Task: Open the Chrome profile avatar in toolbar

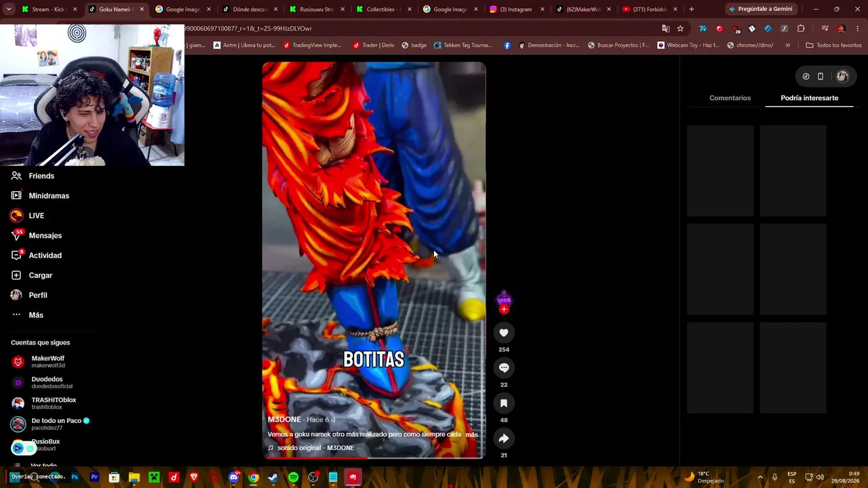Action: pyautogui.click(x=841, y=28)
